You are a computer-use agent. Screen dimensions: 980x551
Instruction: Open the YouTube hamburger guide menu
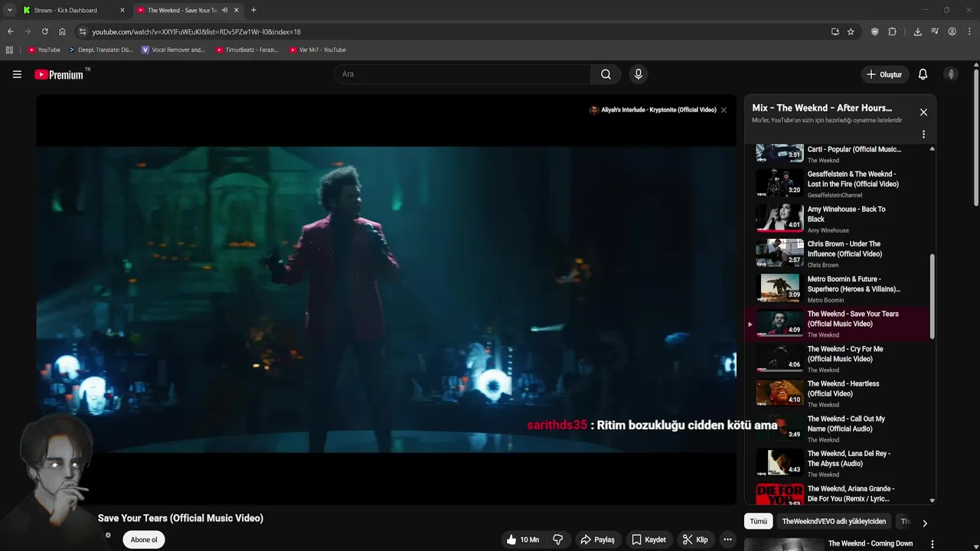(17, 74)
